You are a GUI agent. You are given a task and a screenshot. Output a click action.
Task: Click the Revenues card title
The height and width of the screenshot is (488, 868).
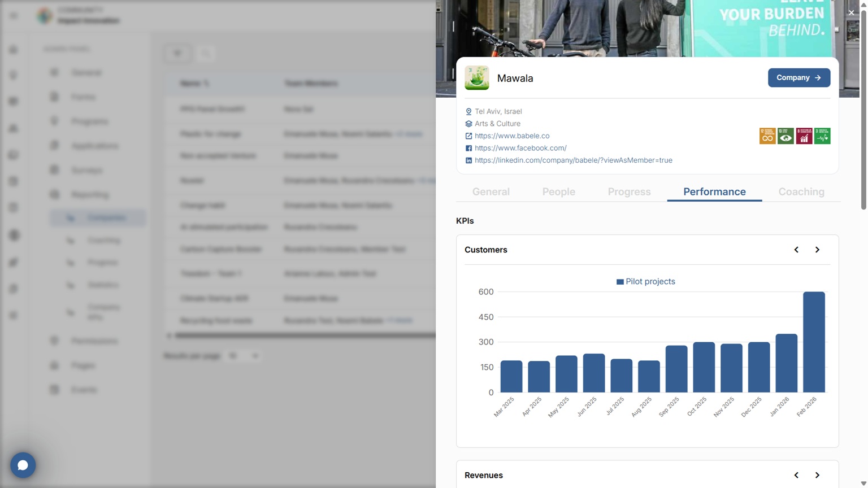(484, 475)
